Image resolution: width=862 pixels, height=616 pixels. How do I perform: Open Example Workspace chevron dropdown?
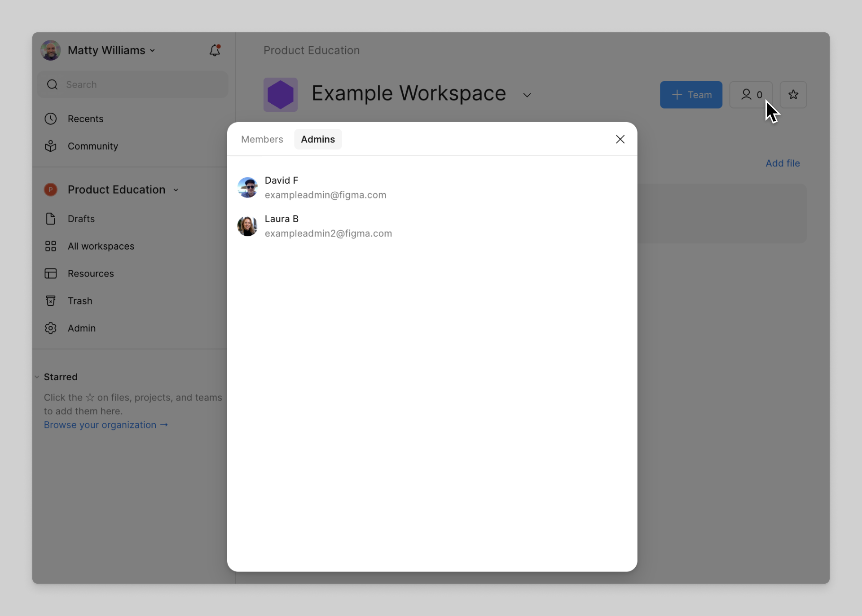point(527,95)
